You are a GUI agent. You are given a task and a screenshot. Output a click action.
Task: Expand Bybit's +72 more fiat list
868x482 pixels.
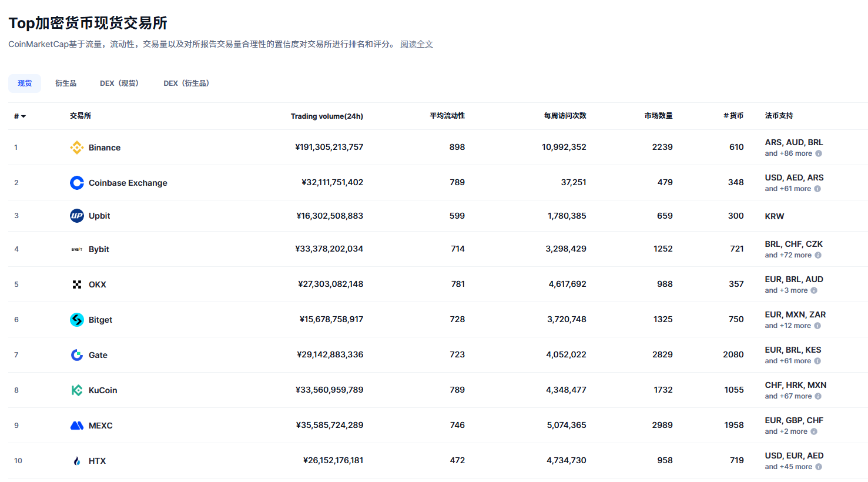click(x=788, y=255)
